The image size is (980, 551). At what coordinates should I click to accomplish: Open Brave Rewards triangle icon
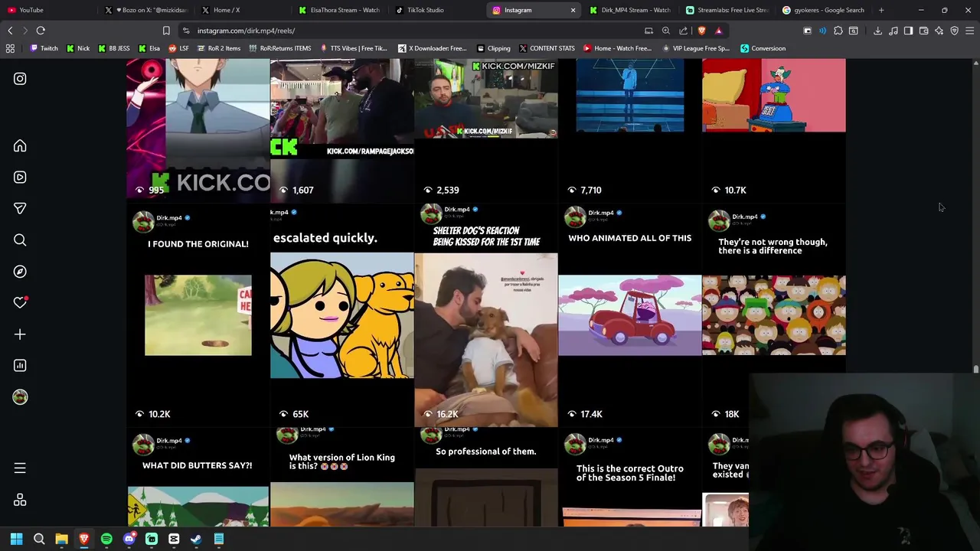[x=718, y=31]
